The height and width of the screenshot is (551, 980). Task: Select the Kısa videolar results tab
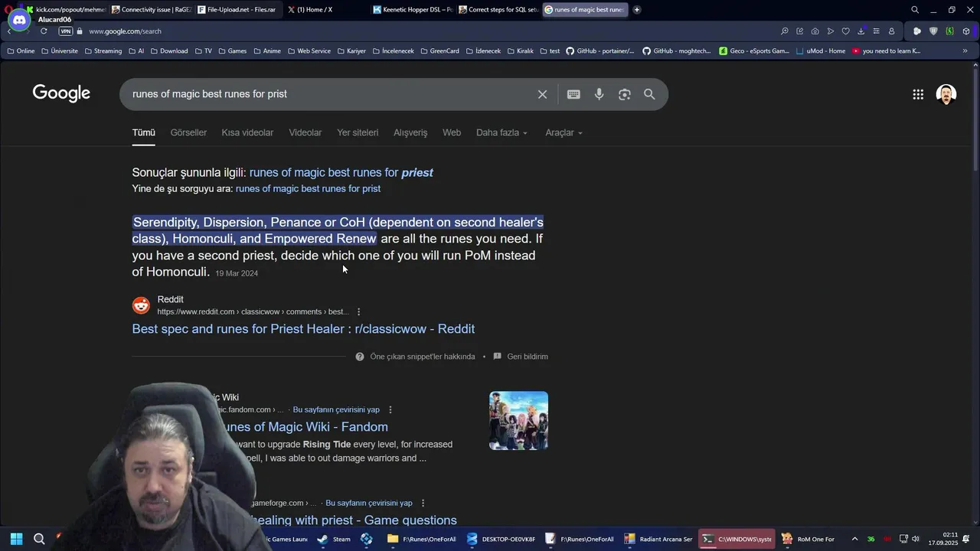[x=247, y=132]
